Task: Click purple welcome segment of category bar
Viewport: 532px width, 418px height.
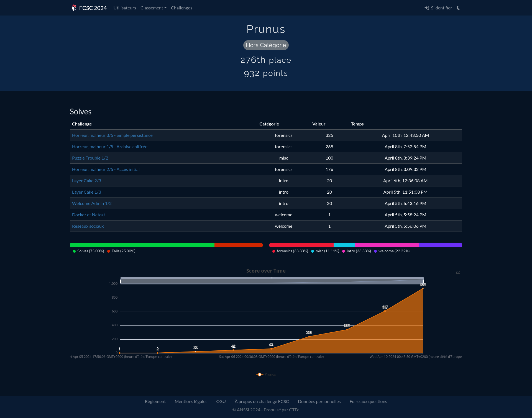Action: click(x=441, y=245)
